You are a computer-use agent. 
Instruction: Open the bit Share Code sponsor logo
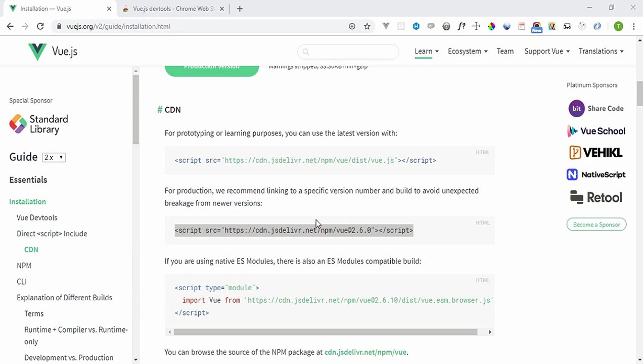596,109
